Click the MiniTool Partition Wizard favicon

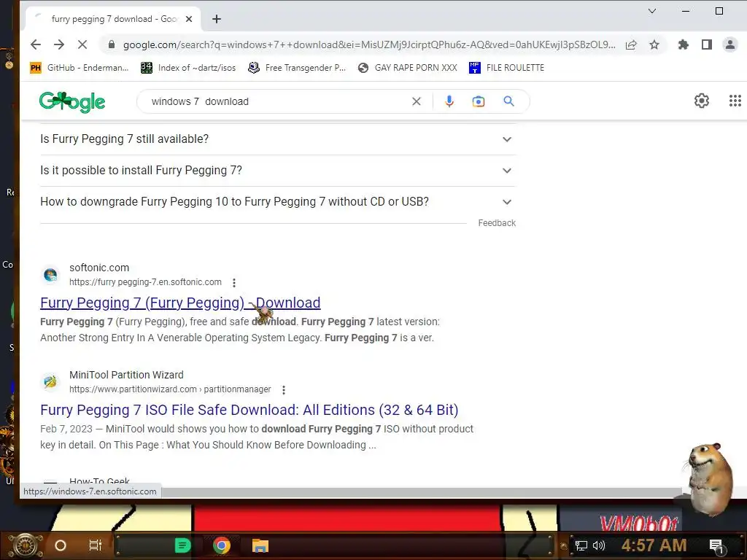pos(50,382)
